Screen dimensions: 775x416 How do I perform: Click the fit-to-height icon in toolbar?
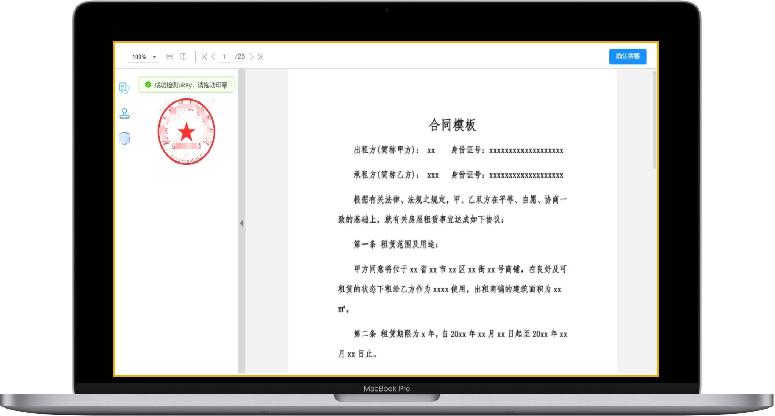point(182,57)
